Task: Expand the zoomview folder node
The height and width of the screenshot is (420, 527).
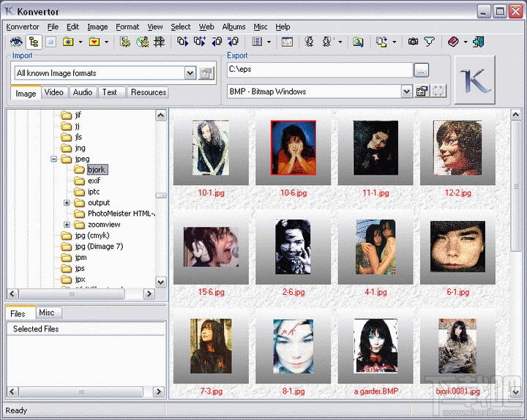Action: [67, 225]
